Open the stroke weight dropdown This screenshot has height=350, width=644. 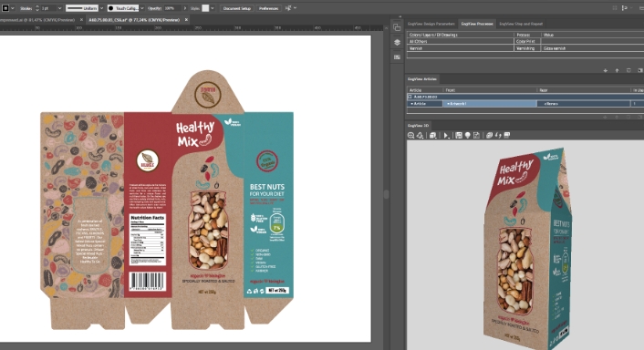coord(60,8)
